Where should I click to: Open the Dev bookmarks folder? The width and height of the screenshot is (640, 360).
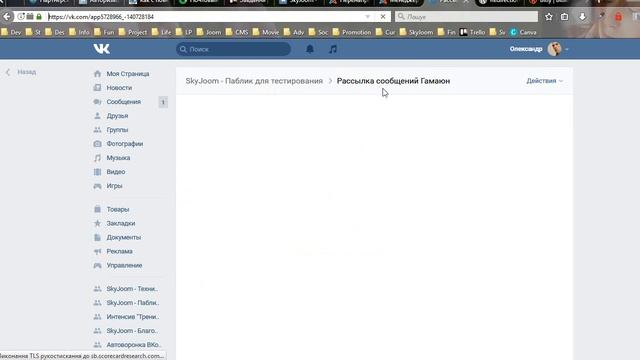click(x=11, y=32)
